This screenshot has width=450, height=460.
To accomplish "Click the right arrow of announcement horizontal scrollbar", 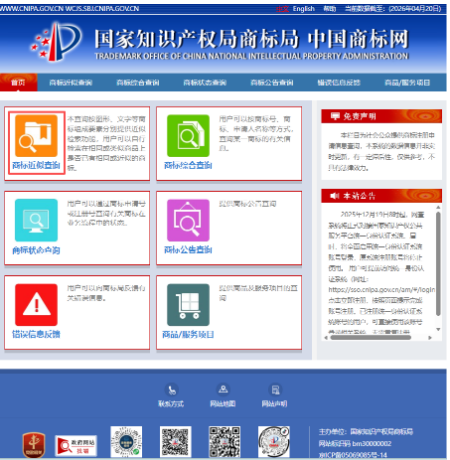I will (430, 338).
